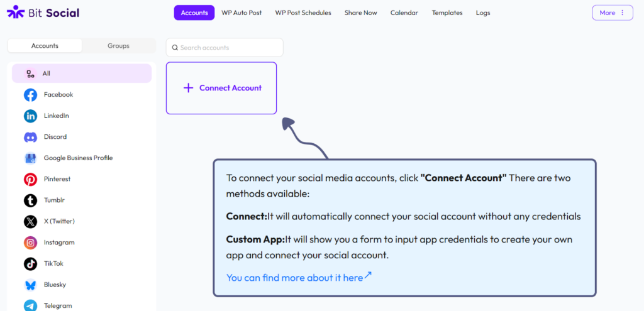Choose the Google Business Profile icon

(x=30, y=158)
